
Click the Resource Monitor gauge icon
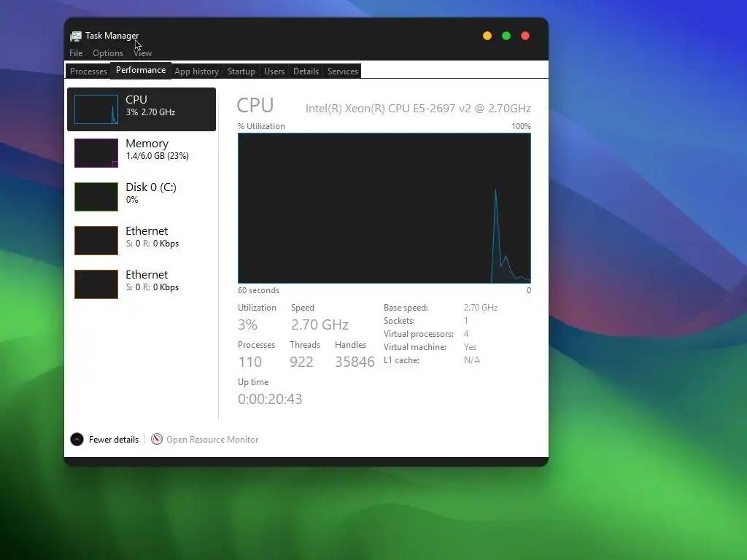[x=157, y=439]
